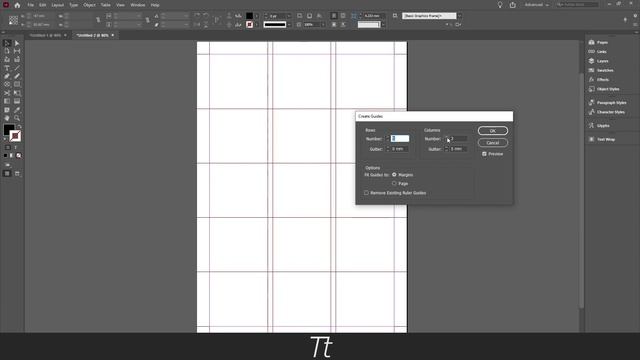Click the toolbox stroke color swatch
640x360 pixels.
(x=15, y=136)
